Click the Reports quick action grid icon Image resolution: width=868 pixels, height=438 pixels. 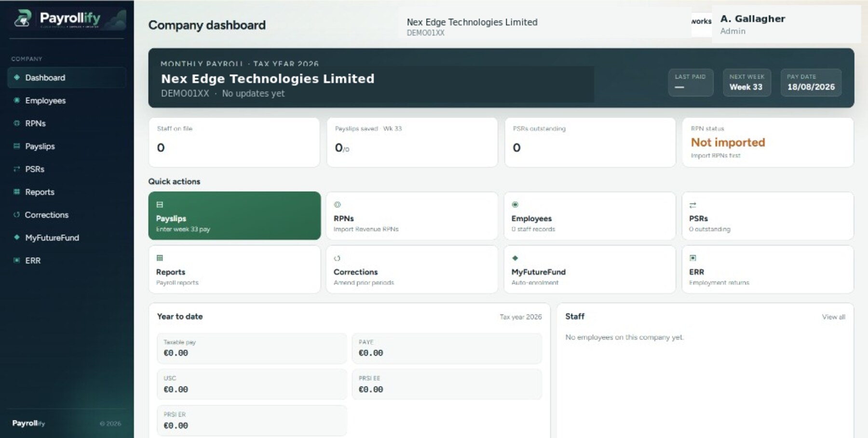click(160, 258)
